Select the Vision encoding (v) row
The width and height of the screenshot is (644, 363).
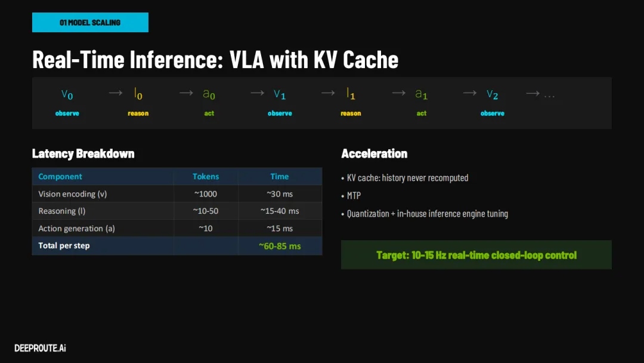pos(177,193)
